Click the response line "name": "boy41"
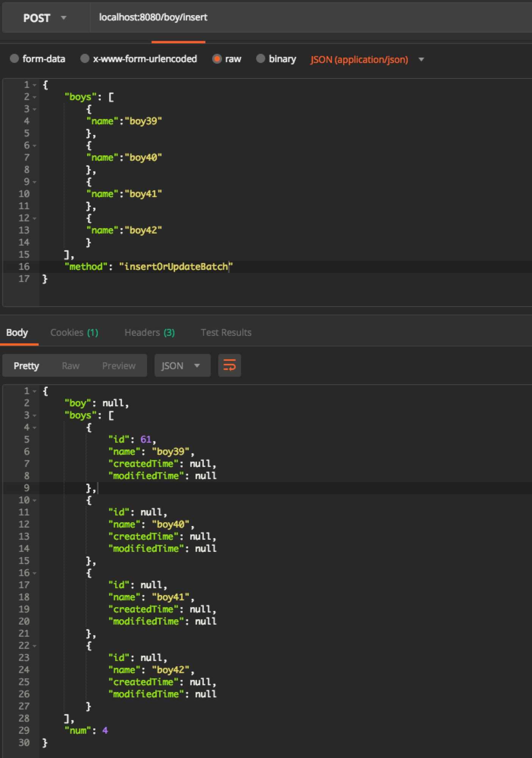Viewport: 532px width, 758px height. pyautogui.click(x=151, y=597)
